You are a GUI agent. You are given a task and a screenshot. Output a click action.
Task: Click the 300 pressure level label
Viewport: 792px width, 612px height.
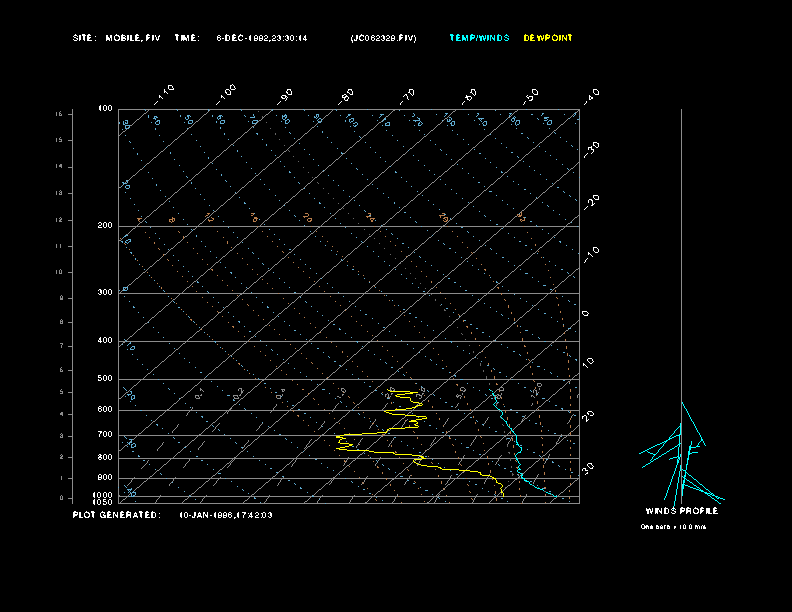click(105, 292)
